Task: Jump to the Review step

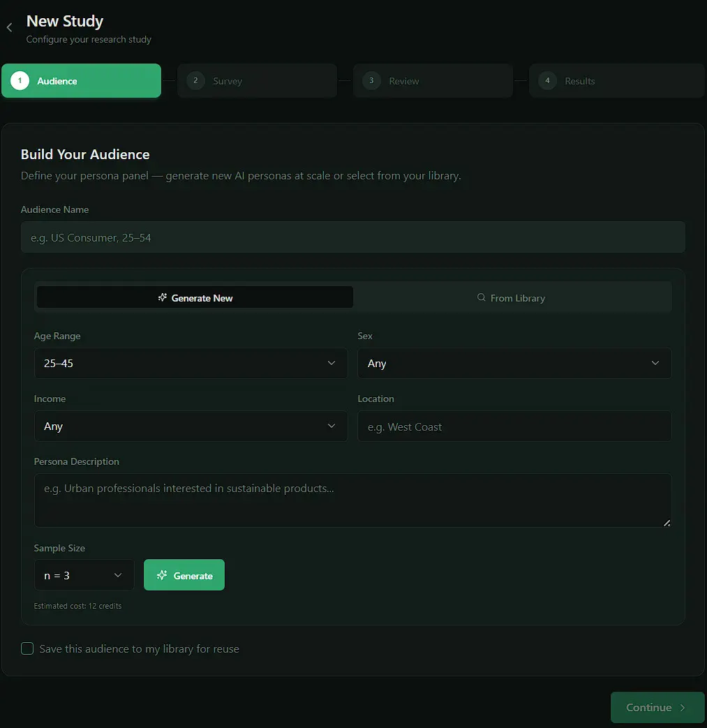Action: tap(433, 81)
